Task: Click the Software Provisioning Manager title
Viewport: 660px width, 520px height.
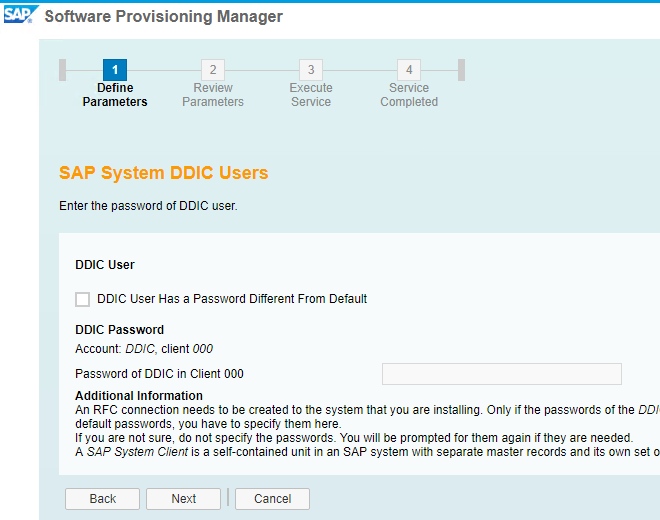Action: (x=164, y=16)
